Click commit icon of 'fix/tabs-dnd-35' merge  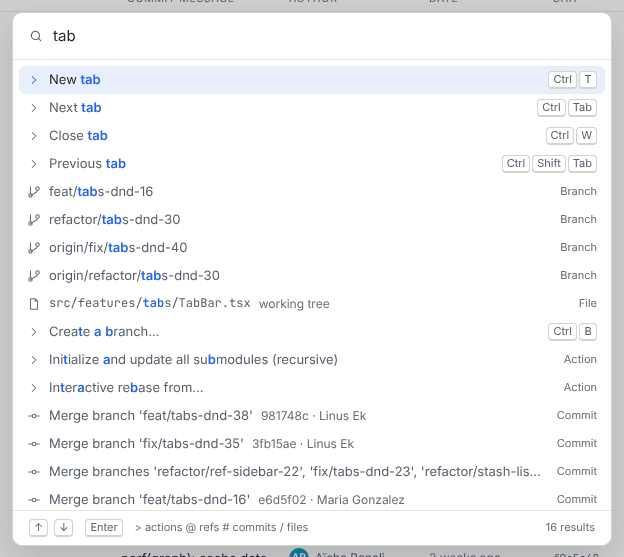(x=34, y=444)
